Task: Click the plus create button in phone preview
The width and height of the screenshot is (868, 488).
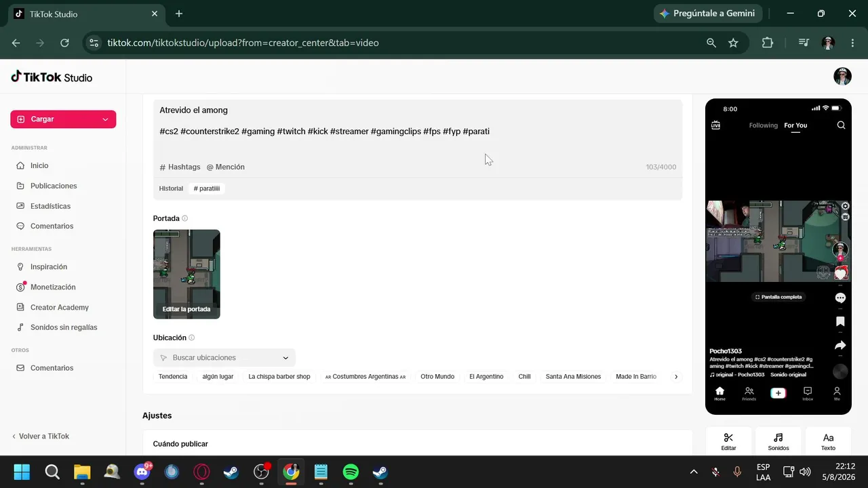Action: pyautogui.click(x=778, y=393)
